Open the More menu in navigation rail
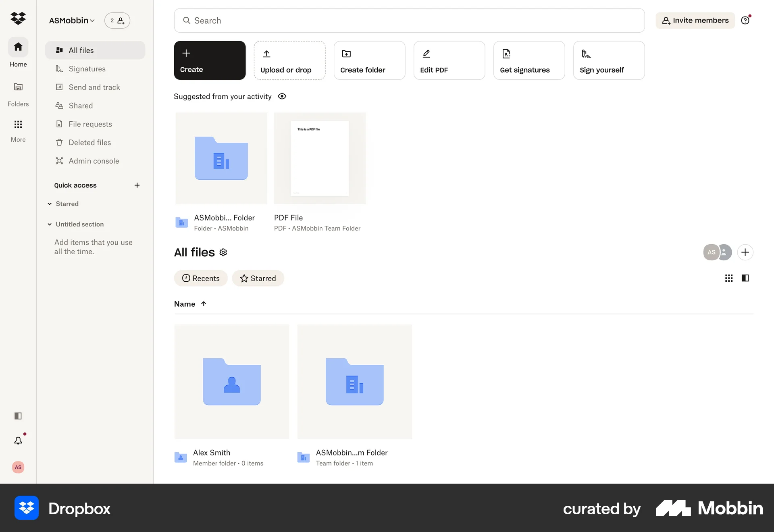 pyautogui.click(x=18, y=130)
